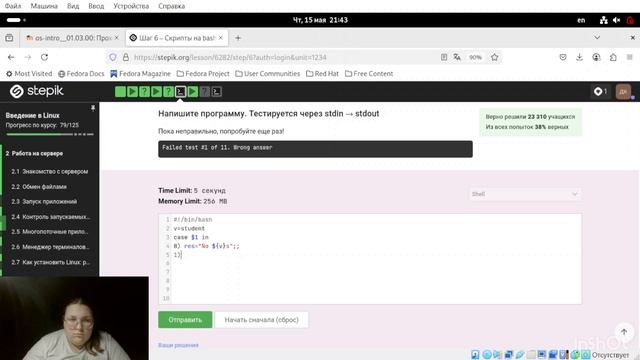Expand the list all tabs chevron

click(x=597, y=38)
